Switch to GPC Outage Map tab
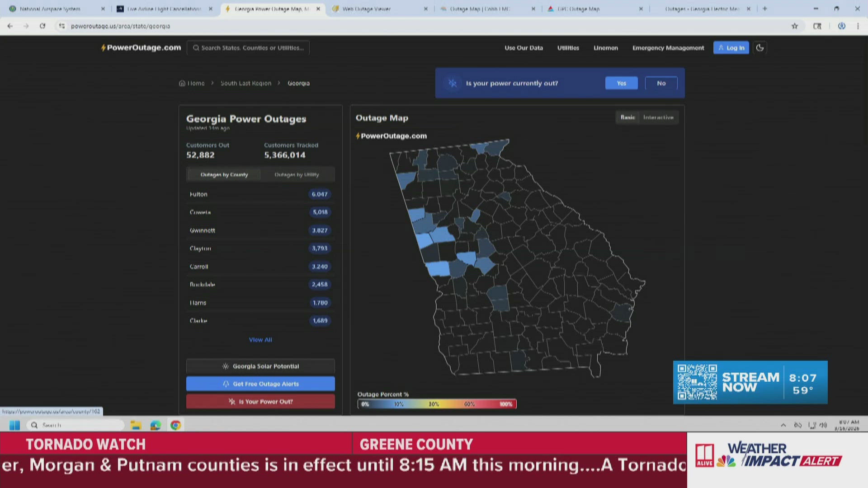Image resolution: width=868 pixels, height=488 pixels. (594, 9)
